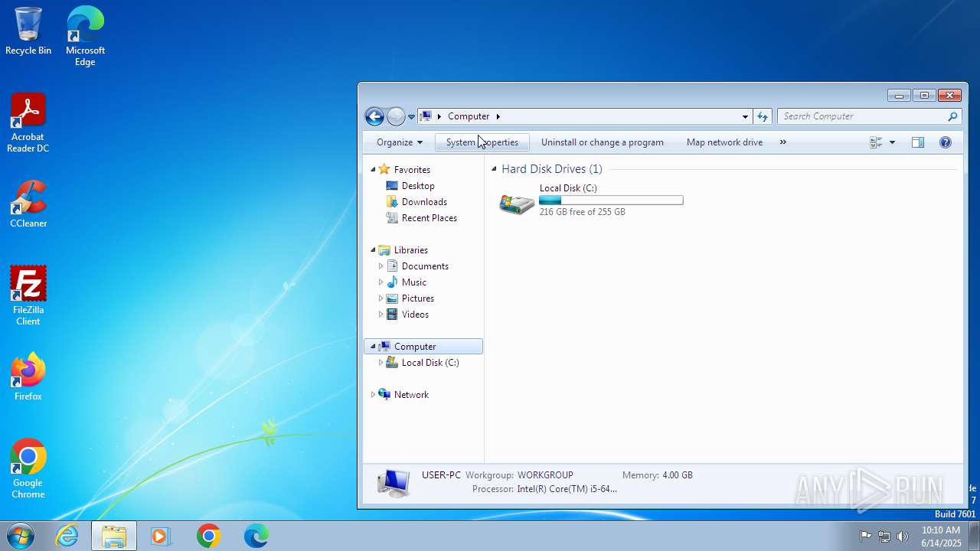Open Windows Media Player from taskbar
This screenshot has width=980, height=551.
pos(161,536)
